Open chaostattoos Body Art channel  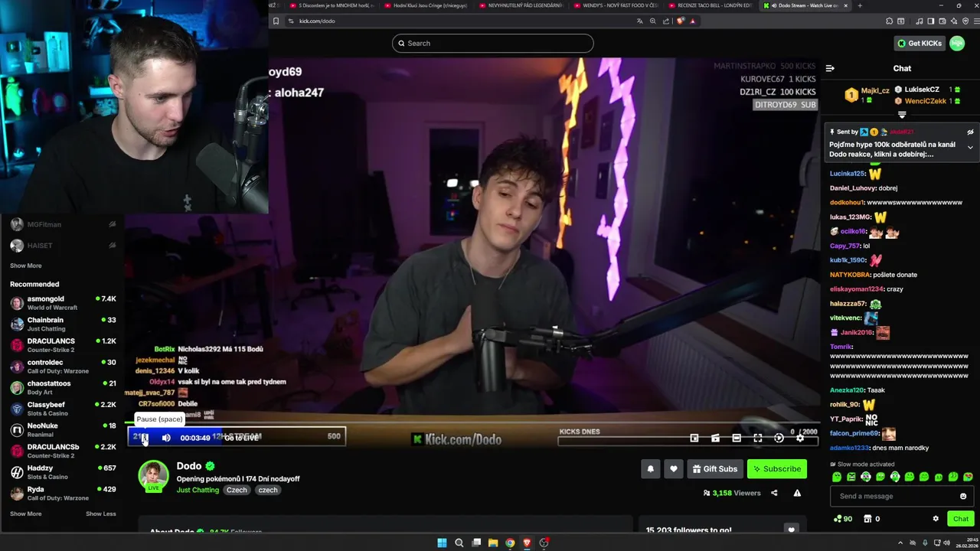click(x=63, y=387)
